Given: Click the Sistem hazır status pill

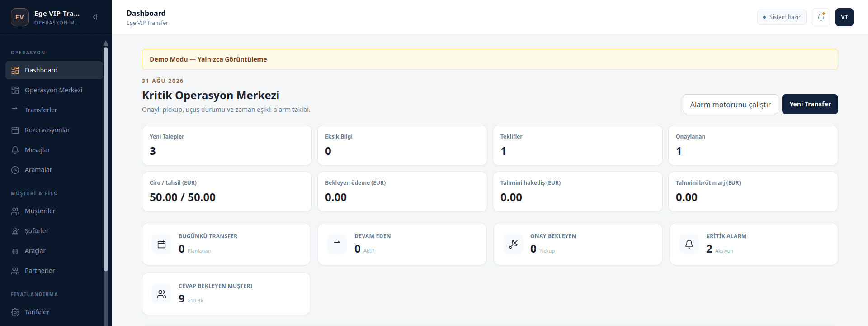Looking at the screenshot, I should [x=782, y=17].
